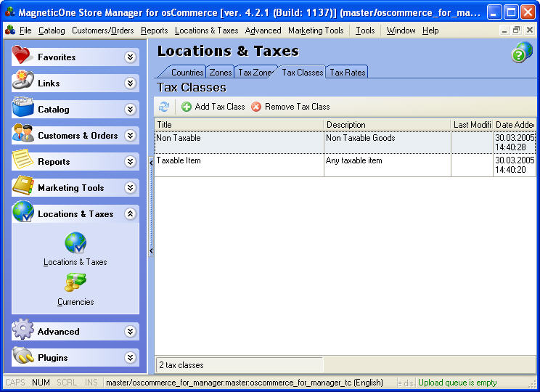This screenshot has width=540, height=392.
Task: Click Upload queue is empty status
Action: (x=457, y=383)
